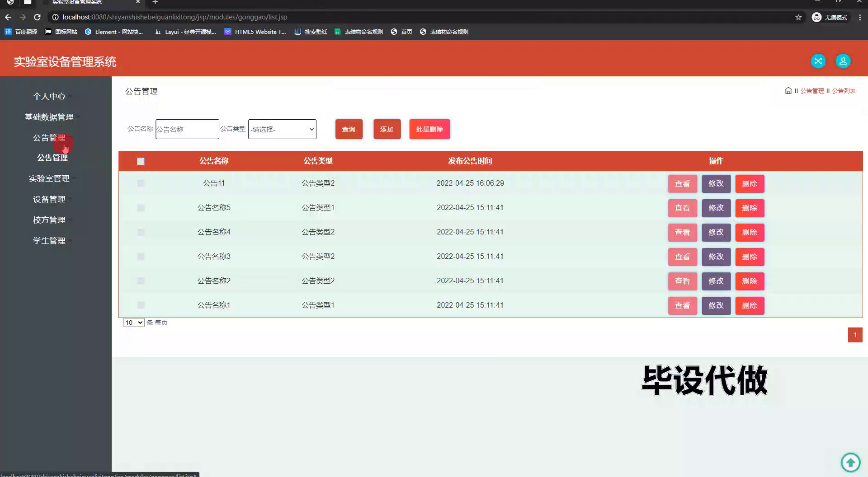Bookmark this page with star icon
The width and height of the screenshot is (868, 477).
798,17
